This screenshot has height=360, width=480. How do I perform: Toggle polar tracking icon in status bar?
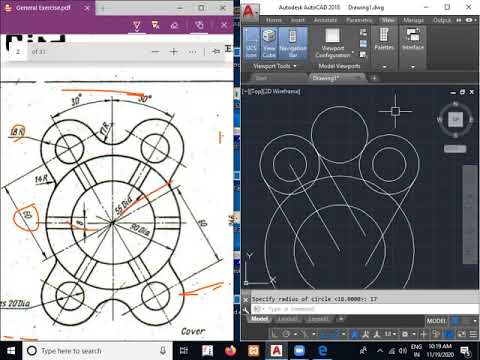[286, 334]
